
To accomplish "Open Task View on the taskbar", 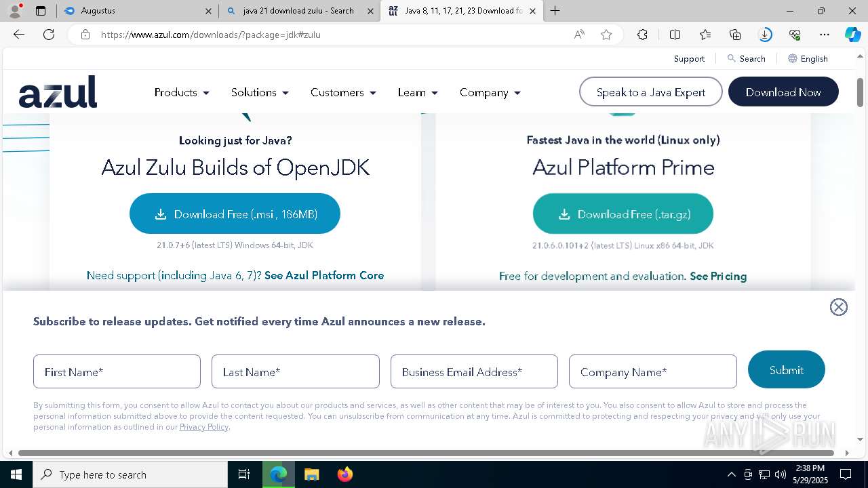I will click(x=244, y=474).
